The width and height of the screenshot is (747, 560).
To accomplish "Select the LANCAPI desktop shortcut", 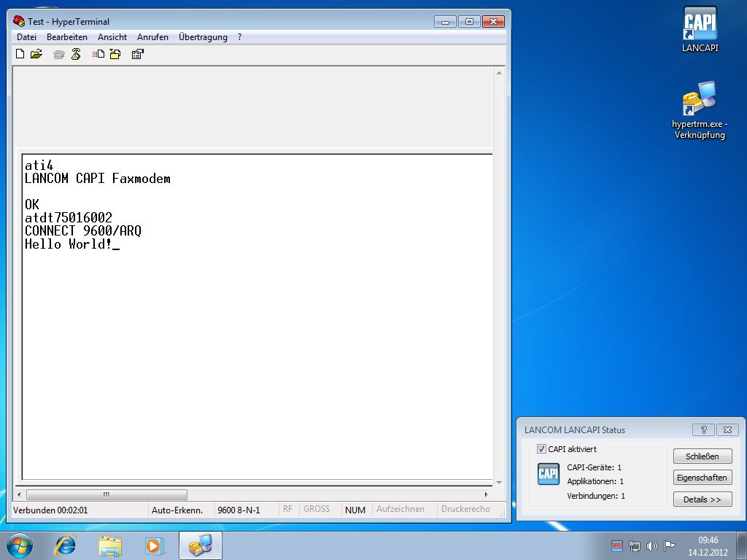I will pyautogui.click(x=700, y=29).
